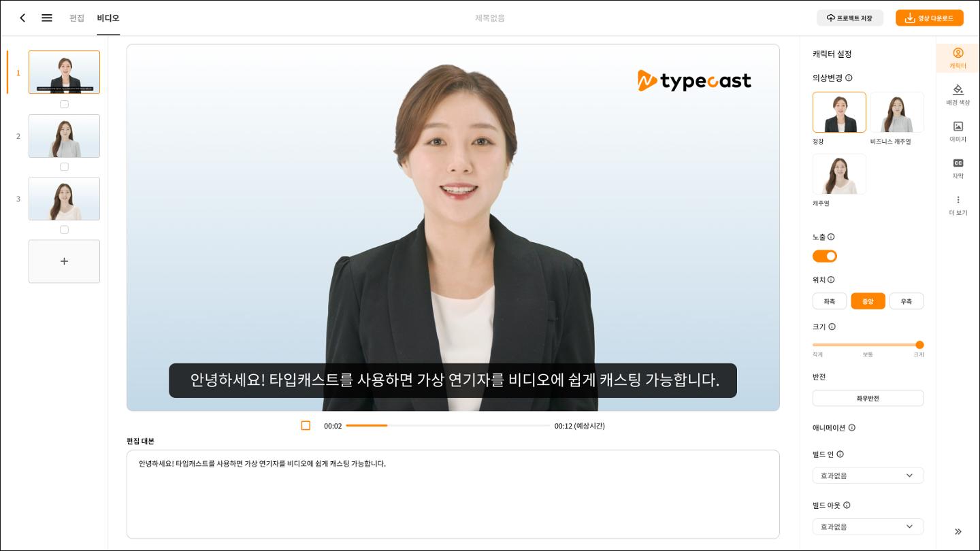Click the 영상 다운로드 button
The width and height of the screenshot is (980, 551).
(x=930, y=18)
